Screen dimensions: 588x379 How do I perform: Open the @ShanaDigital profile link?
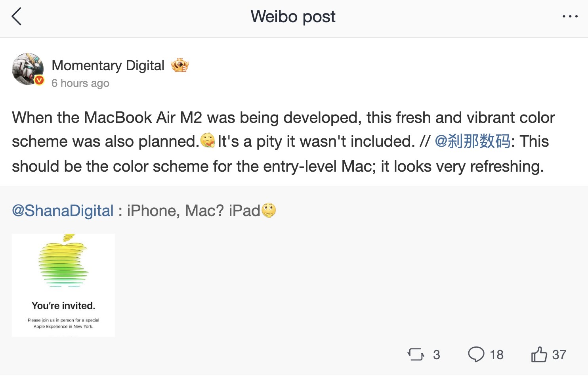[x=62, y=211]
